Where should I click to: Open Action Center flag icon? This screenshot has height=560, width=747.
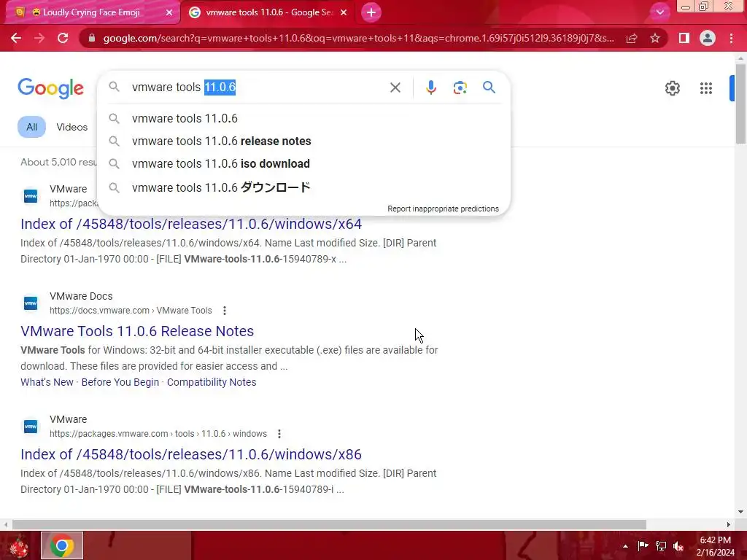pos(643,545)
